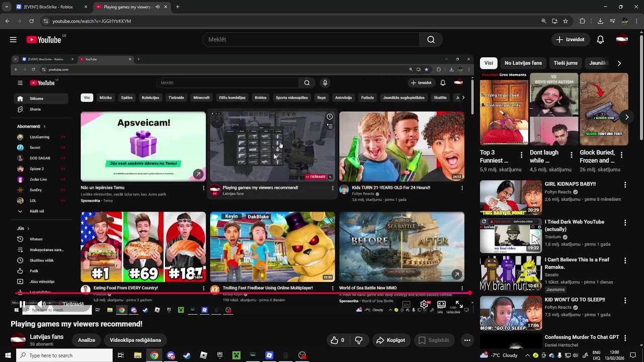Share video with Kopīgot button
This screenshot has width=644, height=362.
tap(390, 340)
